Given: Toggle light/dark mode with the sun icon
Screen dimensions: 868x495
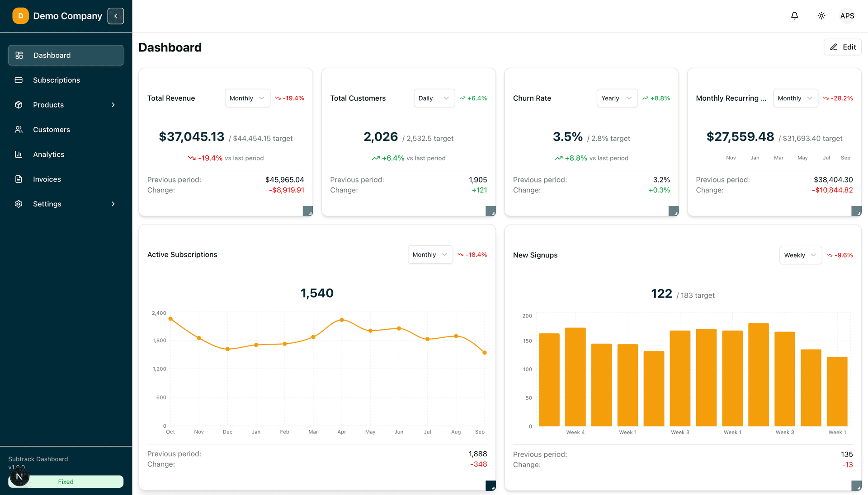Looking at the screenshot, I should pos(821,15).
